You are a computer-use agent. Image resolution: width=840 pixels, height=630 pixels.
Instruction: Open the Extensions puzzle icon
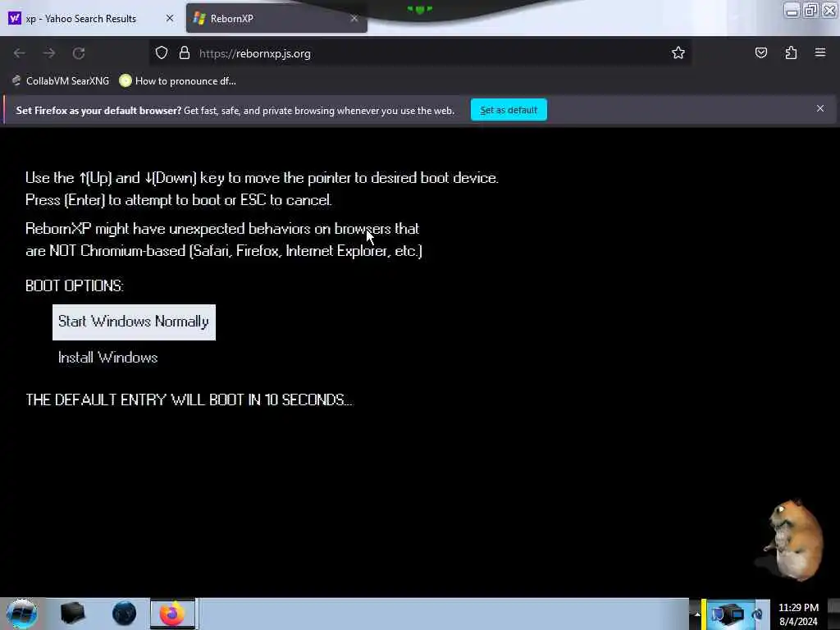791,52
